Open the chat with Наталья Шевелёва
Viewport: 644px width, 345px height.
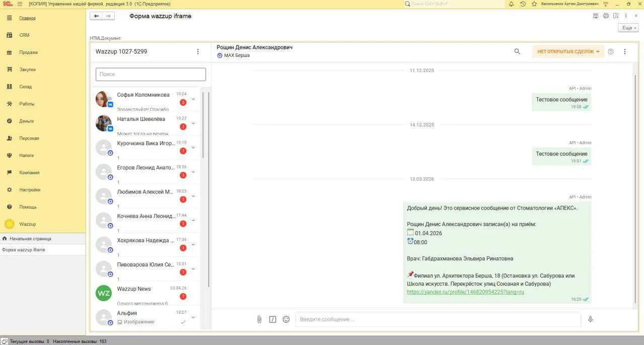coord(146,123)
